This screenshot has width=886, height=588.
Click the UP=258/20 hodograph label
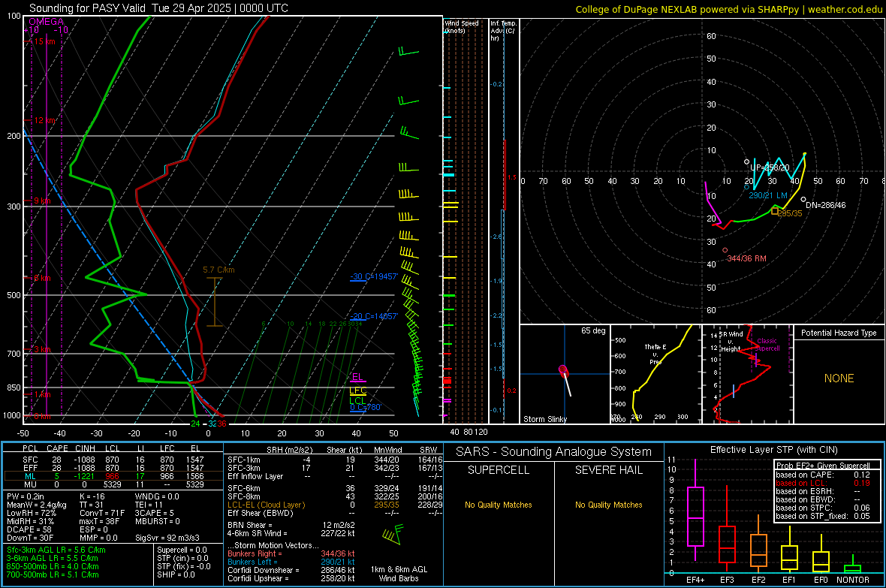770,167
